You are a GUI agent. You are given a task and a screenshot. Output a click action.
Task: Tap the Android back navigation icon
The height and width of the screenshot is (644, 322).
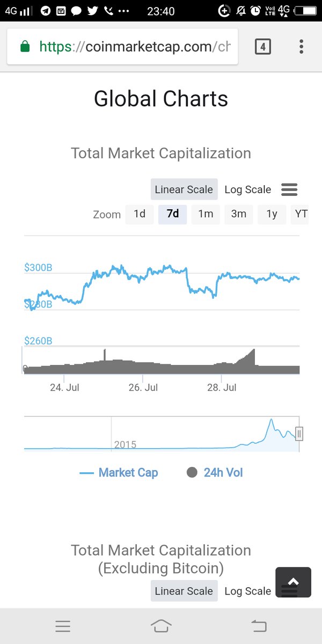[x=259, y=626]
